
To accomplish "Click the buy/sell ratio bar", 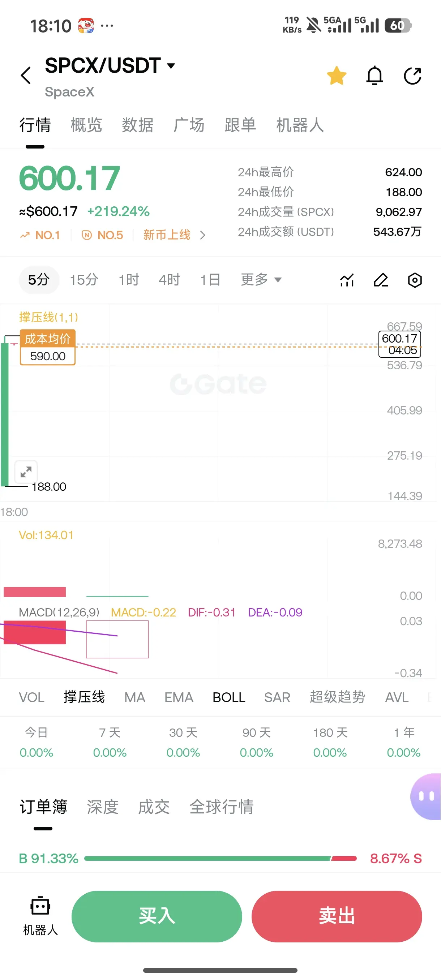I will coord(220,858).
